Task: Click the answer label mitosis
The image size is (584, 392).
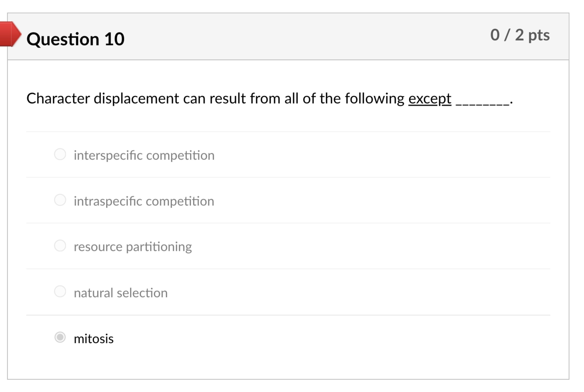Action: coord(94,338)
